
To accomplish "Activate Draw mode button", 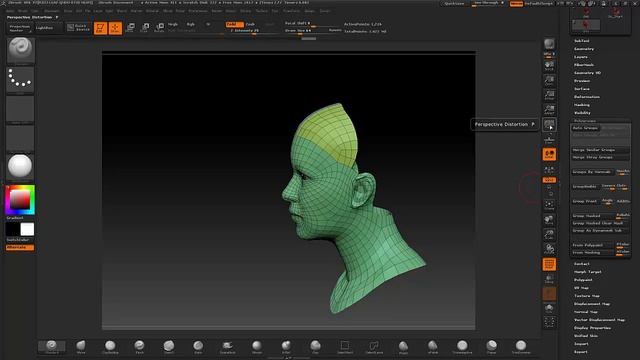I will [x=115, y=28].
